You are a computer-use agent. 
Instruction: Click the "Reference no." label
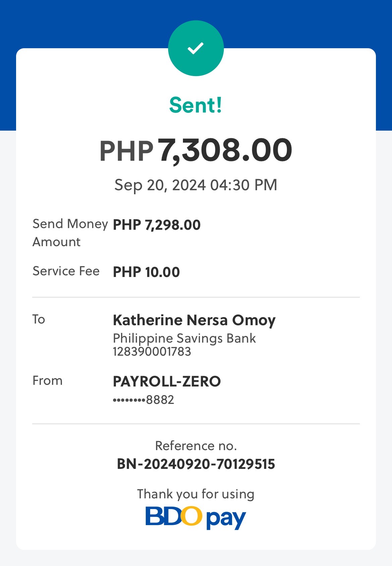pos(196,446)
